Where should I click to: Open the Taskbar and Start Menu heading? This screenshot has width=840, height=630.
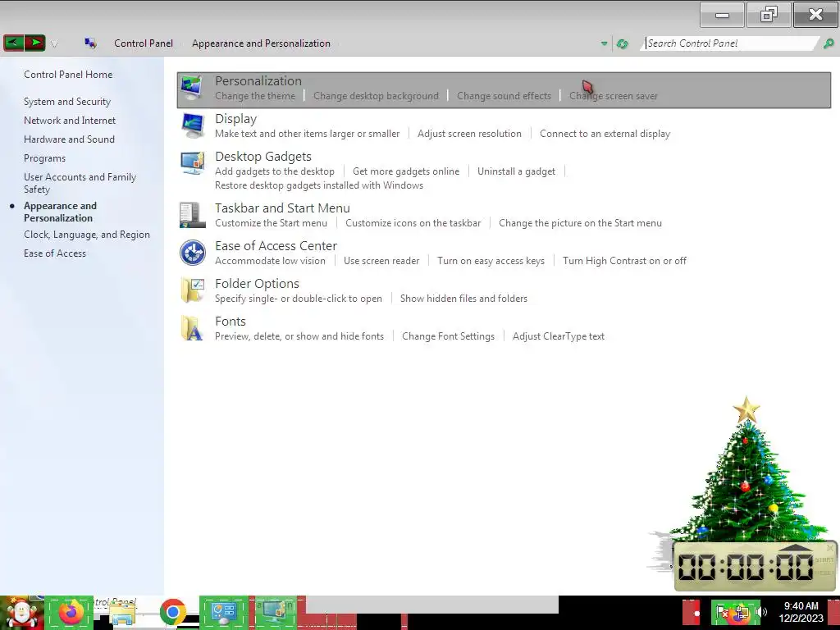[282, 208]
